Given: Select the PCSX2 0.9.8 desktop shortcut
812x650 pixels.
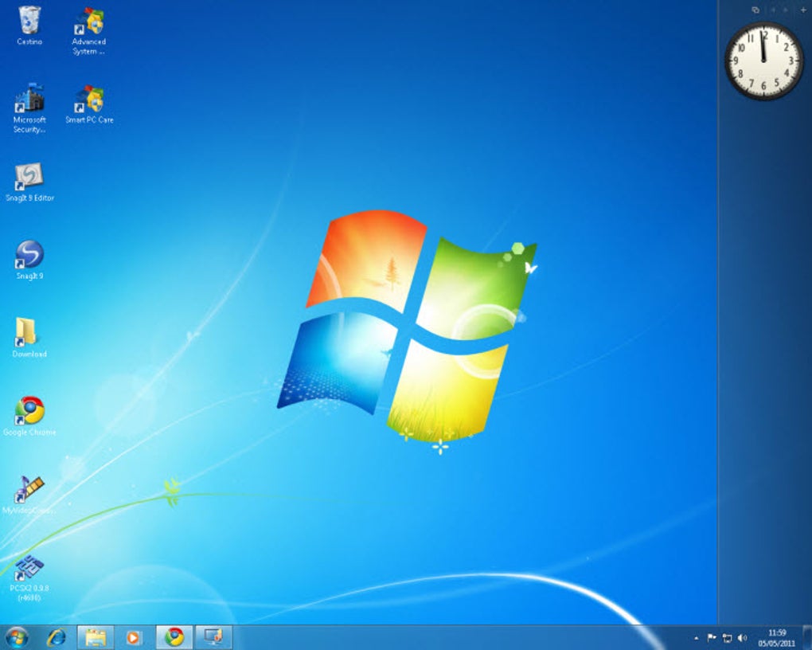Looking at the screenshot, I should click(x=29, y=578).
